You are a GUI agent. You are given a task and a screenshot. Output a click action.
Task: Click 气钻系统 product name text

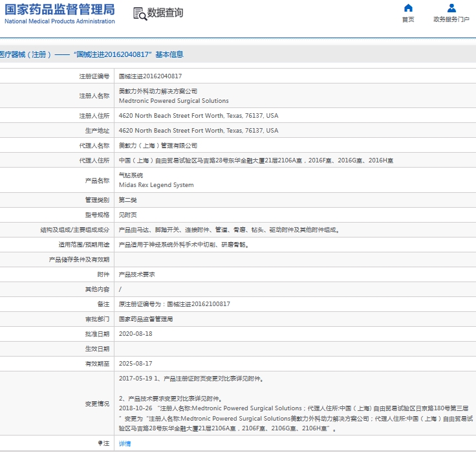coord(131,175)
